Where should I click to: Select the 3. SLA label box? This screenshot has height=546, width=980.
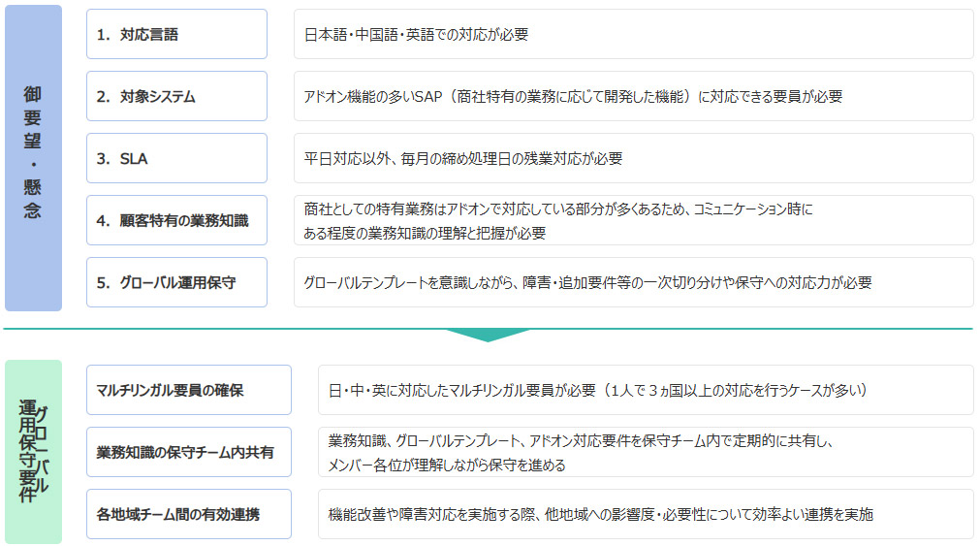pyautogui.click(x=176, y=158)
